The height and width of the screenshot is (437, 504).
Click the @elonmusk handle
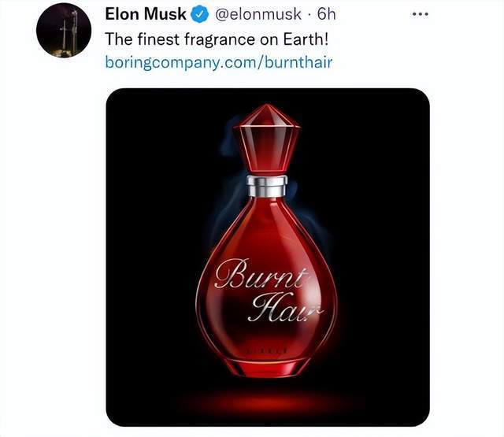[x=258, y=14]
